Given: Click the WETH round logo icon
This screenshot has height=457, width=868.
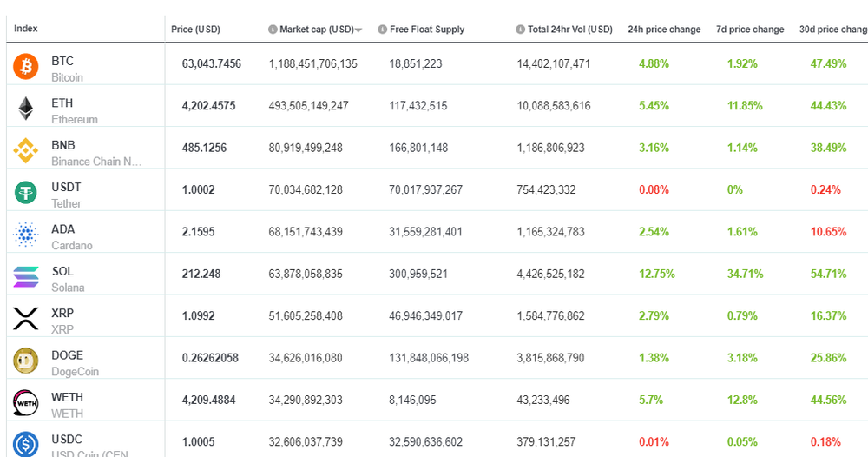Looking at the screenshot, I should click(x=26, y=402).
